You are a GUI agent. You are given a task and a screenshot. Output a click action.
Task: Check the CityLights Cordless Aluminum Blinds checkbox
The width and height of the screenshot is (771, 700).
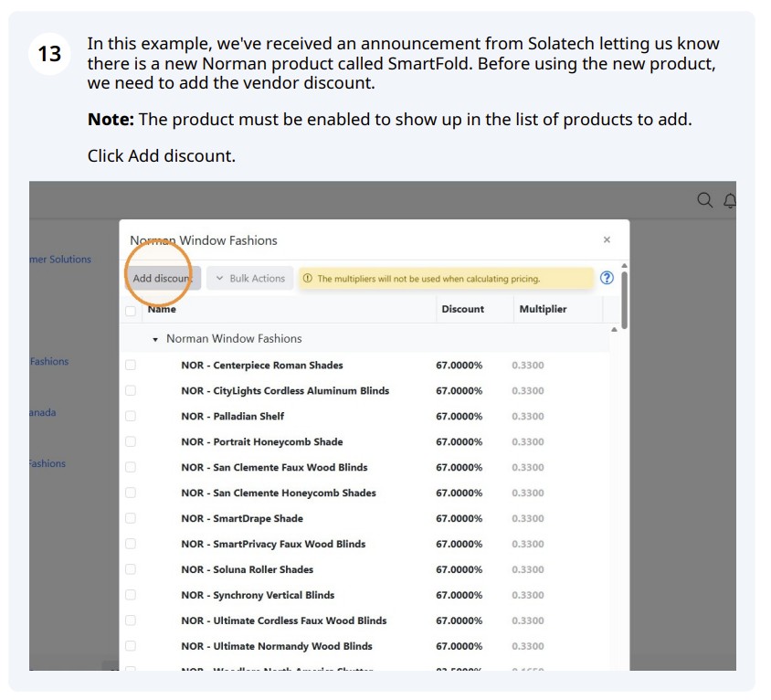click(x=131, y=390)
